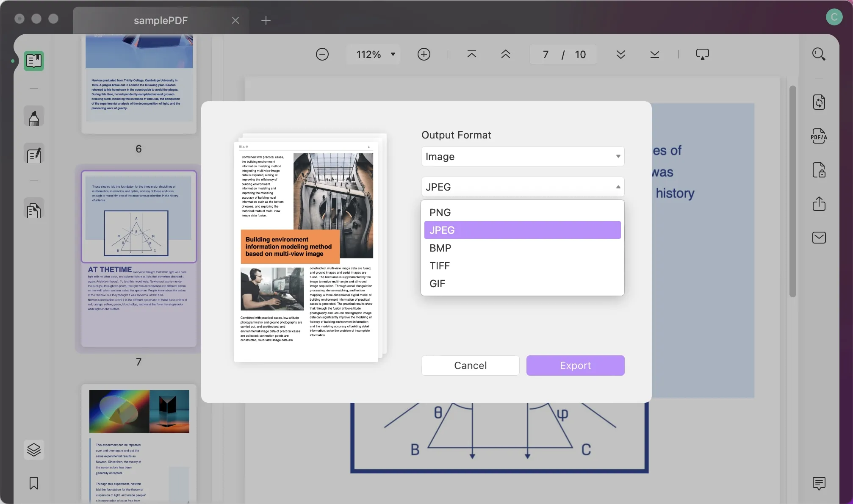Open the Output Format Image dropdown
This screenshot has height=504, width=853.
tap(523, 156)
